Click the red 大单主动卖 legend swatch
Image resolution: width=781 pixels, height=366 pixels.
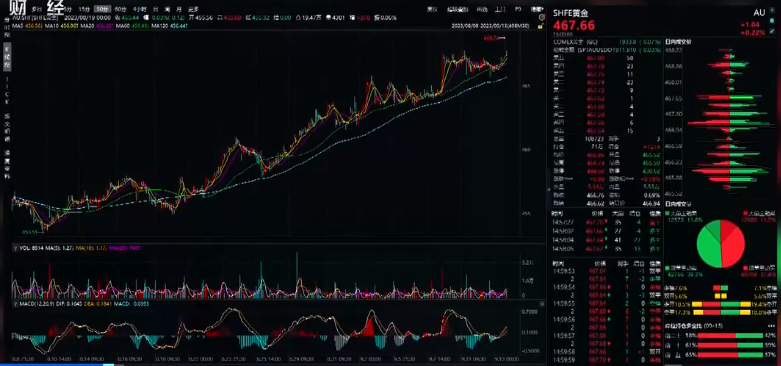pos(745,213)
